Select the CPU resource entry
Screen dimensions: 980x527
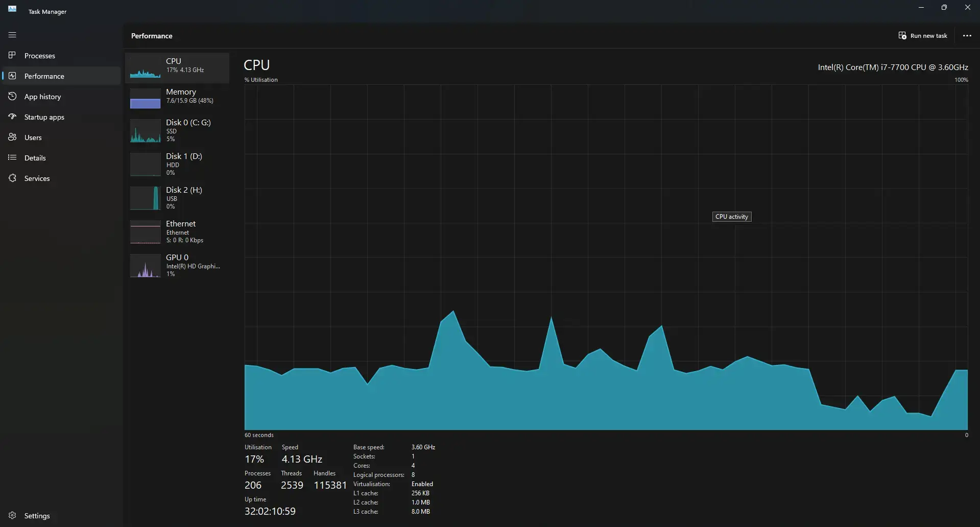[177, 67]
